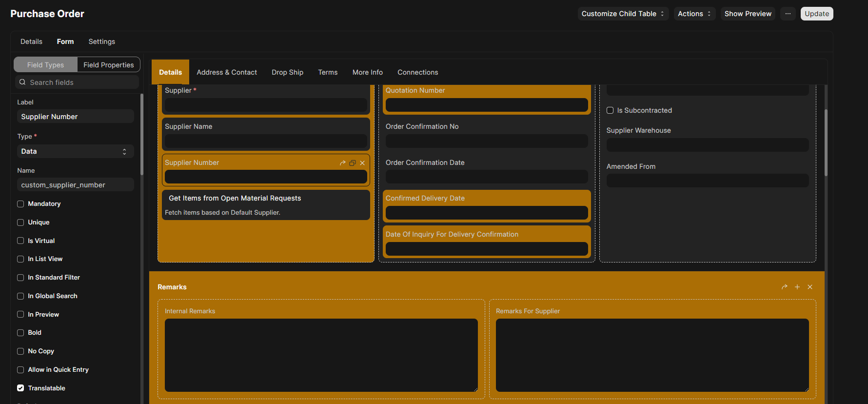Switch to Address & Contact tab

227,72
